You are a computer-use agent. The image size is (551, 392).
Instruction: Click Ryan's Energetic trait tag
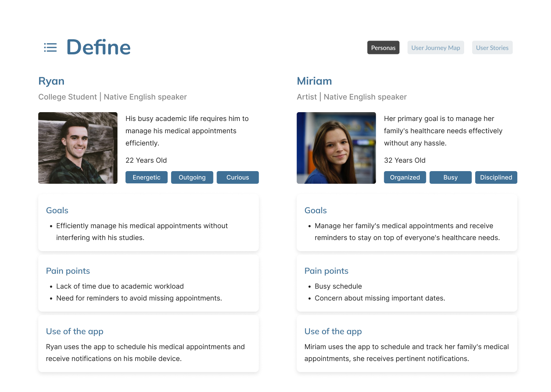tap(146, 177)
